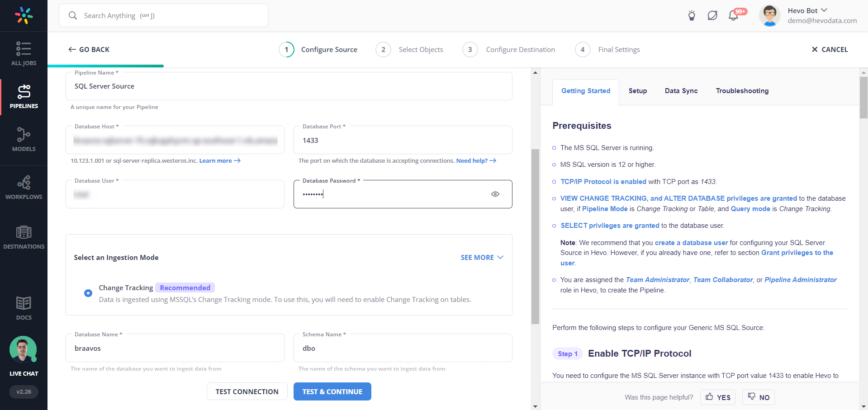Click the Select Objects step label
Image resolution: width=868 pixels, height=410 pixels.
(x=421, y=49)
